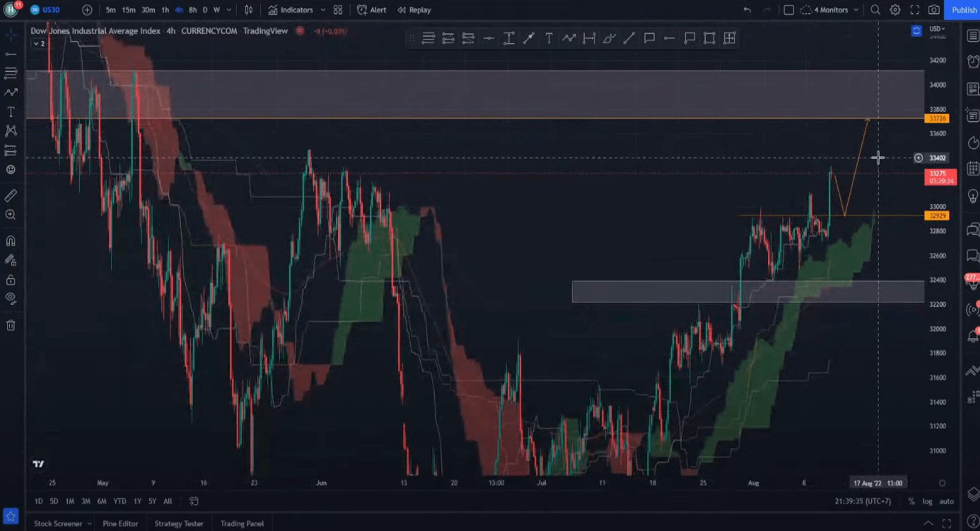Switch to the 5m timeframe
Screen dimensions: 980x531
[x=110, y=10]
